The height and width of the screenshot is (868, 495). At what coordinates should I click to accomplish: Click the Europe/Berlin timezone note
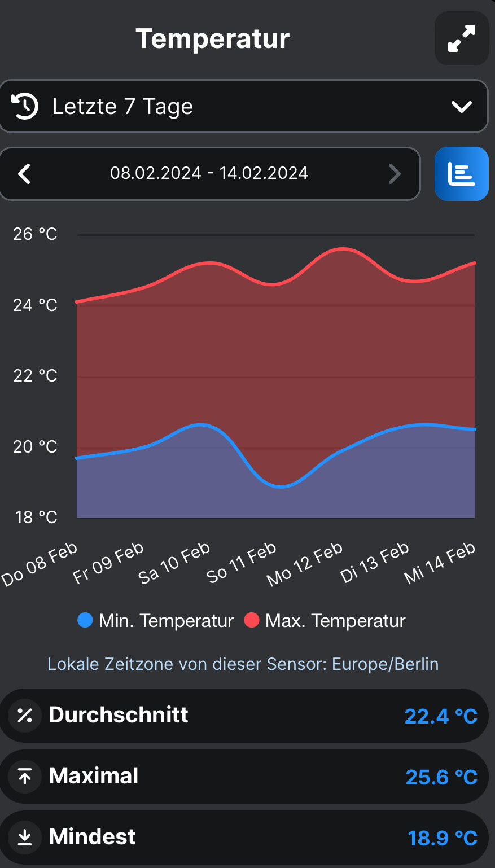[x=243, y=664]
